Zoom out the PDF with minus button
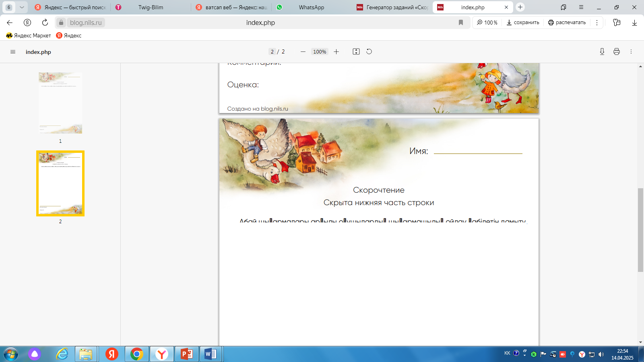This screenshot has width=644, height=362. [x=303, y=51]
